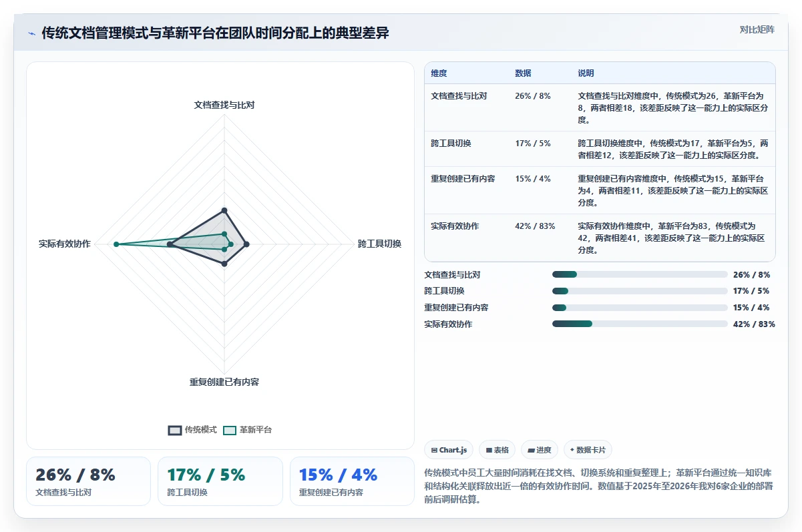
Task: Toggle the 传统模式 legend item
Action: pos(192,430)
